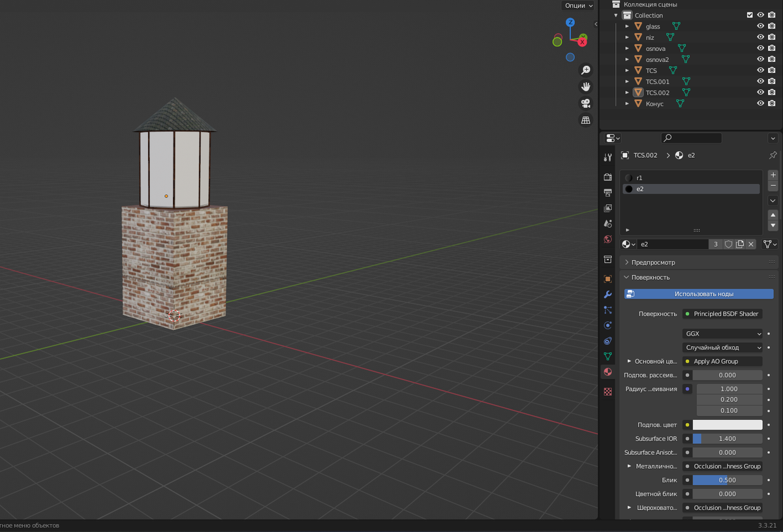Open the GGX distribution dropdown

pyautogui.click(x=722, y=334)
